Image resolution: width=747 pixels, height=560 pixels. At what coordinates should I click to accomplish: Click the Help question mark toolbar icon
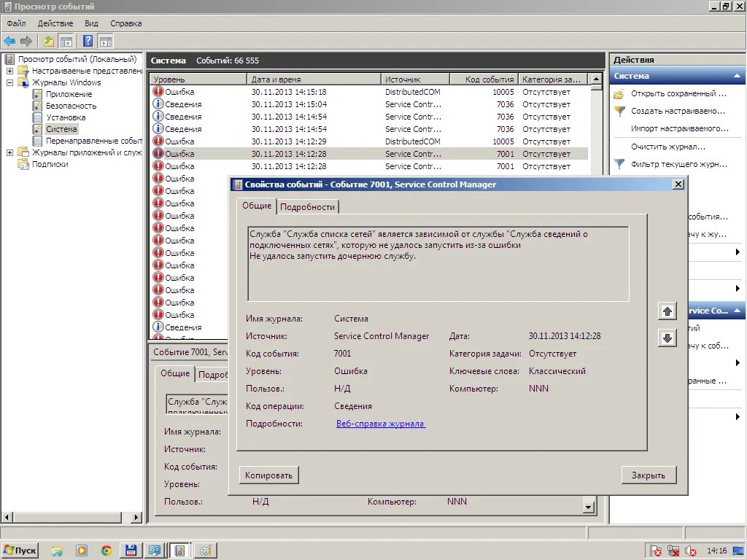tap(88, 41)
